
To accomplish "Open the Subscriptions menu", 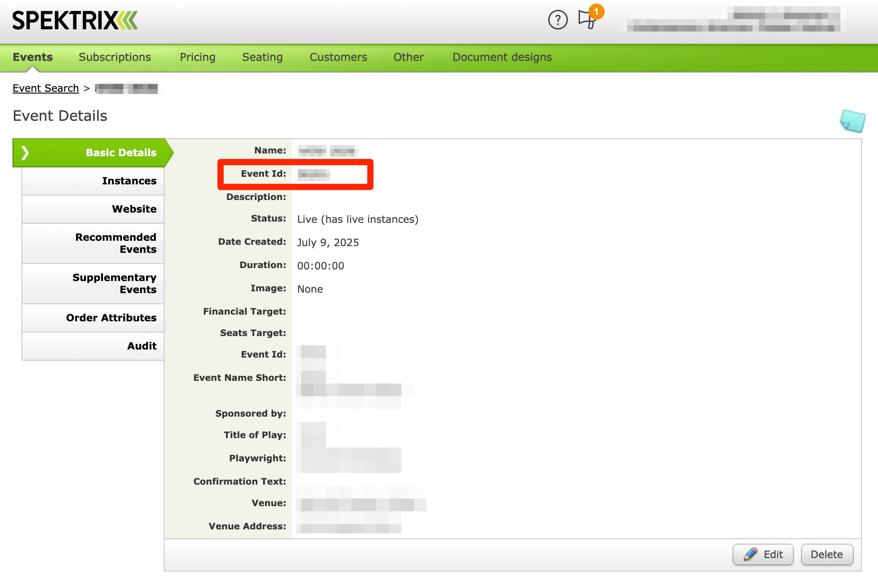I will click(x=115, y=57).
